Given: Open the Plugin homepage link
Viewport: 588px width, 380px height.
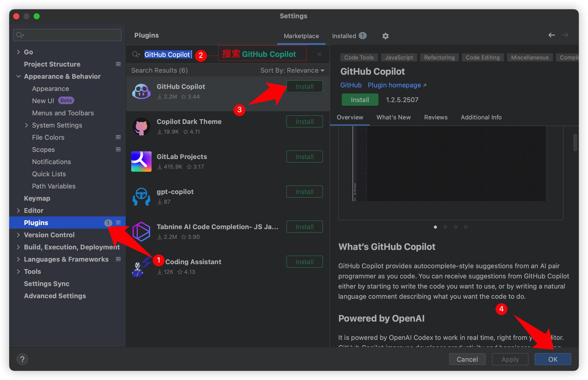Looking at the screenshot, I should pos(394,85).
